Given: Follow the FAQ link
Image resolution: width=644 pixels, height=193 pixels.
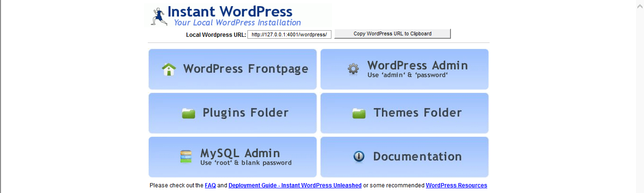Looking at the screenshot, I should point(210,185).
